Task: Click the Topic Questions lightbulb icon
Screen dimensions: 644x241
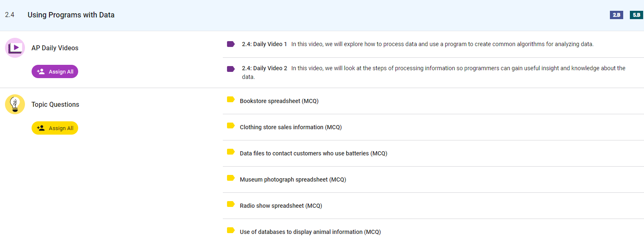Action: (x=15, y=104)
